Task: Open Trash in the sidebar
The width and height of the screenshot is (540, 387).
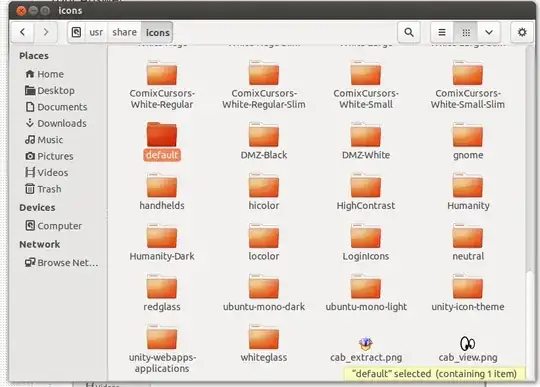Action: coord(43,189)
